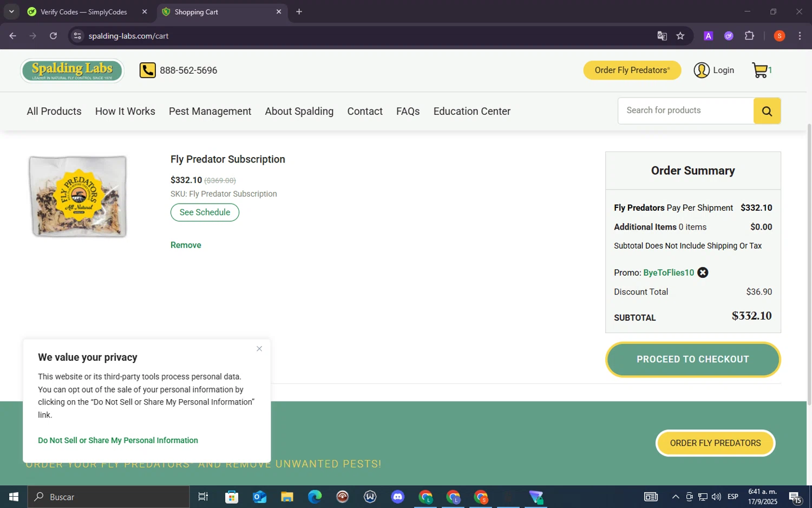Viewport: 812px width, 508px height.
Task: Open the notification center icon
Action: point(796,497)
